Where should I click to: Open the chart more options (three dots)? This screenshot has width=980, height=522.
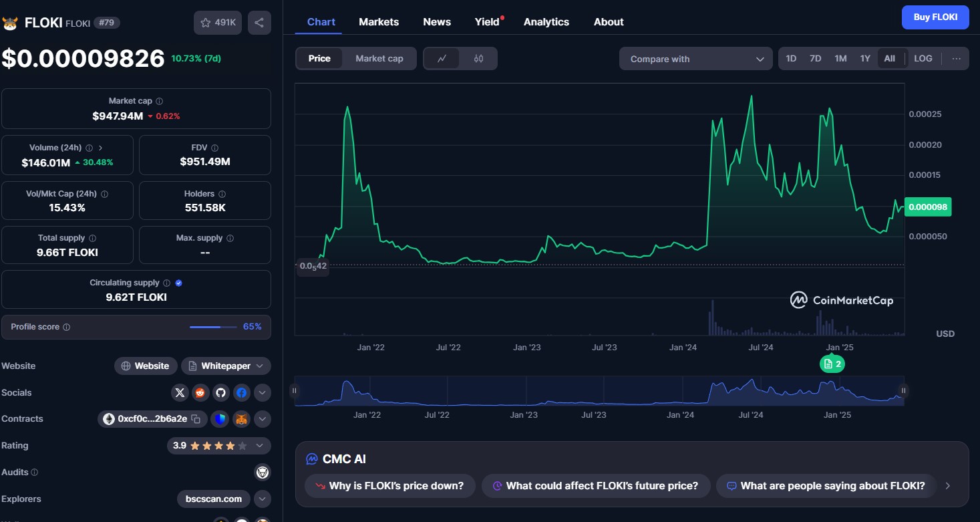(x=957, y=59)
